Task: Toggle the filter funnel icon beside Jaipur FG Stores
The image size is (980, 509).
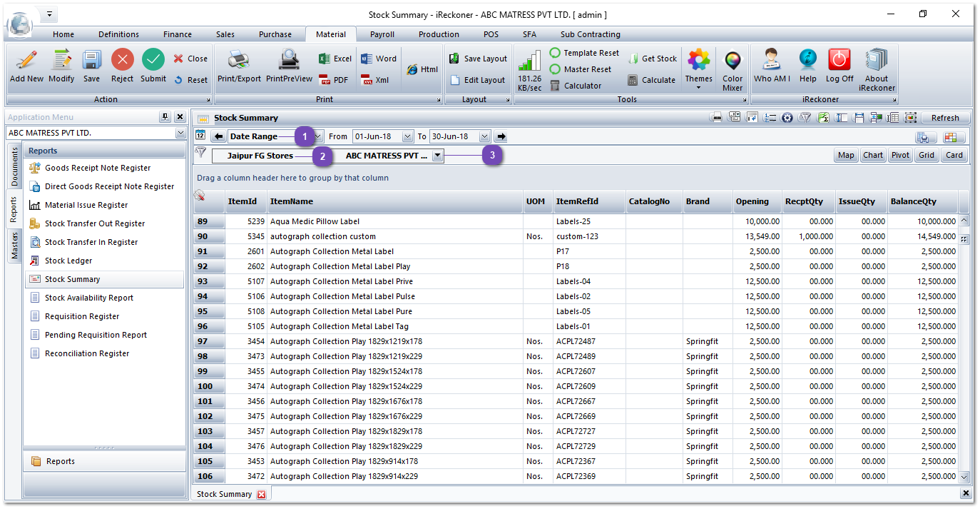Action: pos(200,152)
